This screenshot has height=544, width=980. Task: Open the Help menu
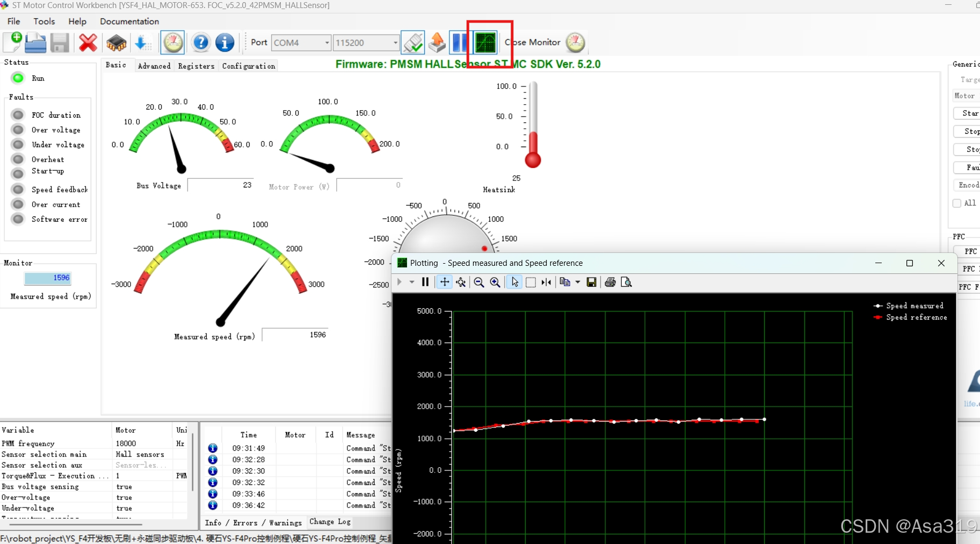tap(77, 21)
